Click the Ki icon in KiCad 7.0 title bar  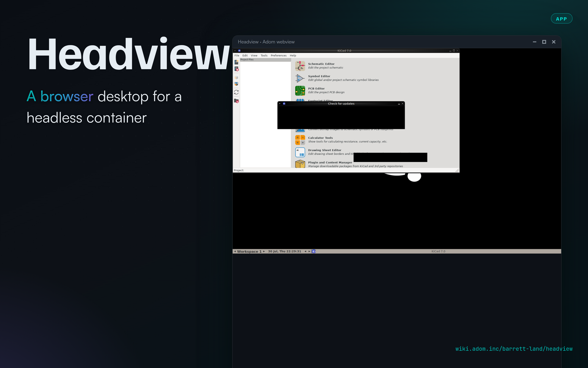point(239,51)
